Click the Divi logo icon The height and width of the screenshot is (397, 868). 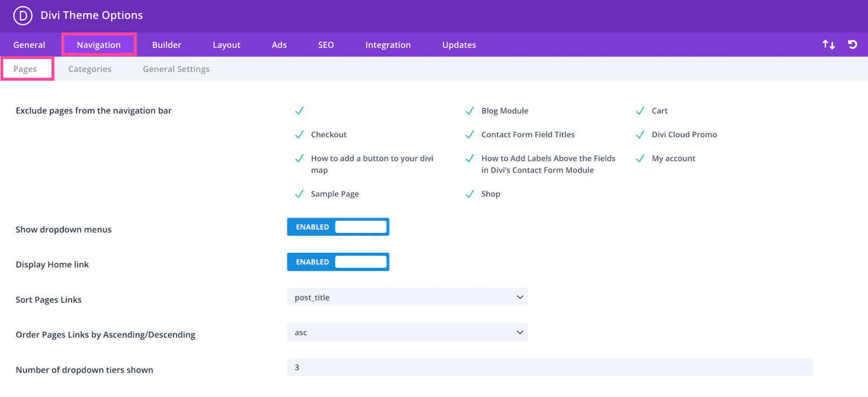tap(23, 16)
